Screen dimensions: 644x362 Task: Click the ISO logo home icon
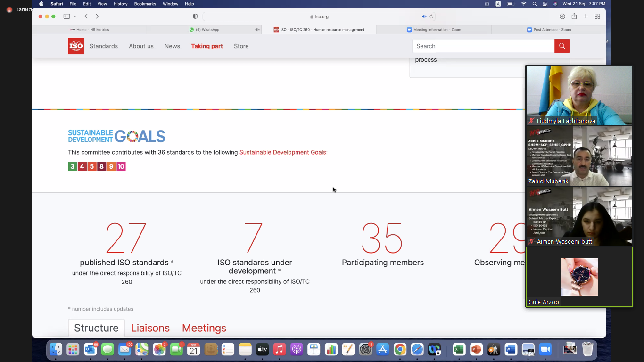pyautogui.click(x=76, y=46)
